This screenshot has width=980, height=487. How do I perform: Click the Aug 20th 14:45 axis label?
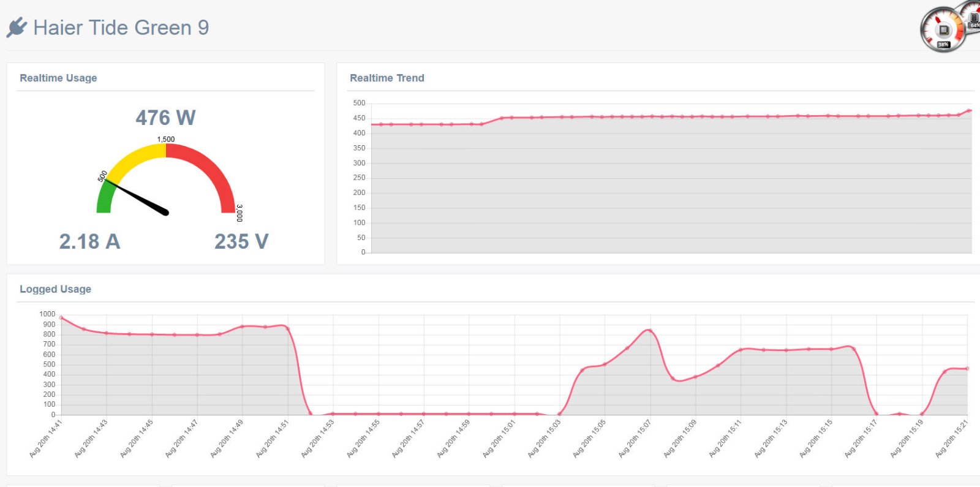point(137,439)
